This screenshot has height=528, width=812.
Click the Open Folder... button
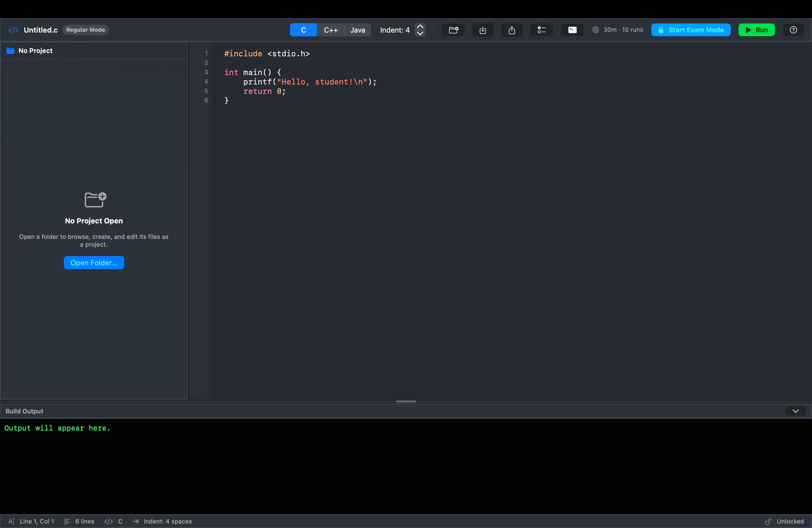[94, 263]
